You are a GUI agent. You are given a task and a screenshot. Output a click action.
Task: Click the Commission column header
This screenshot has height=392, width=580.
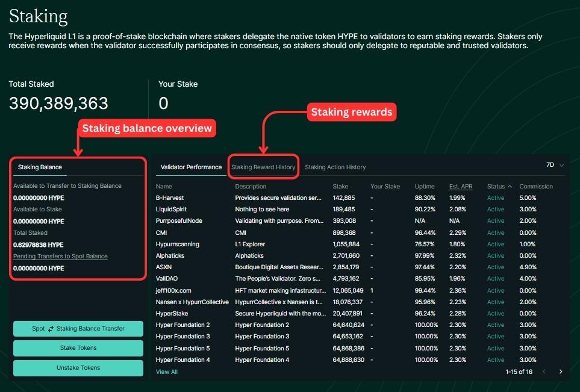pos(536,187)
